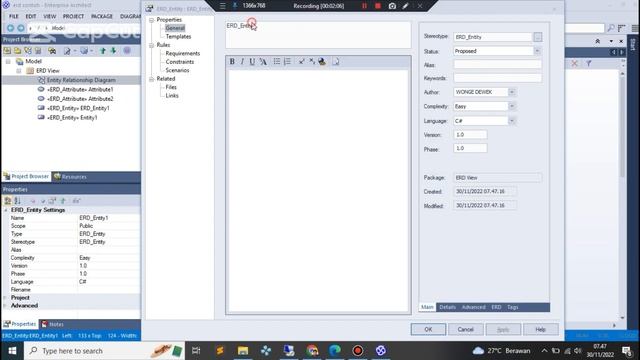Take a screenshot with recorder camera icon

click(392, 6)
